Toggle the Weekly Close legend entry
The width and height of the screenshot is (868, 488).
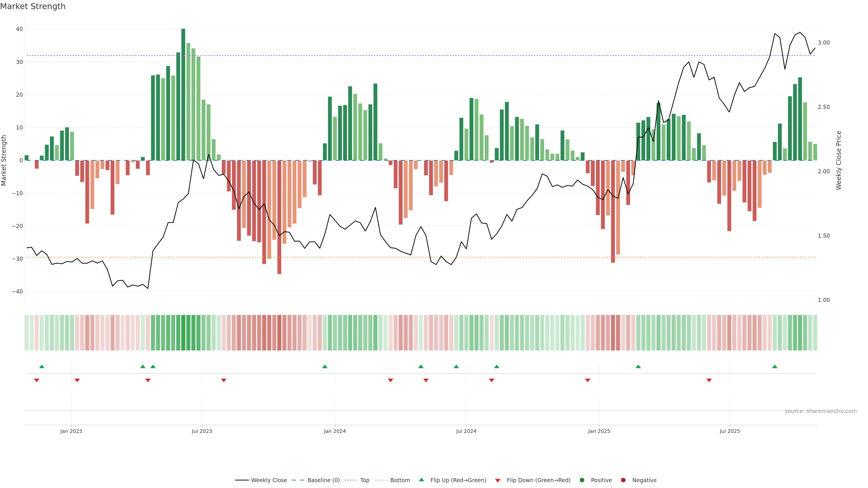pos(269,480)
